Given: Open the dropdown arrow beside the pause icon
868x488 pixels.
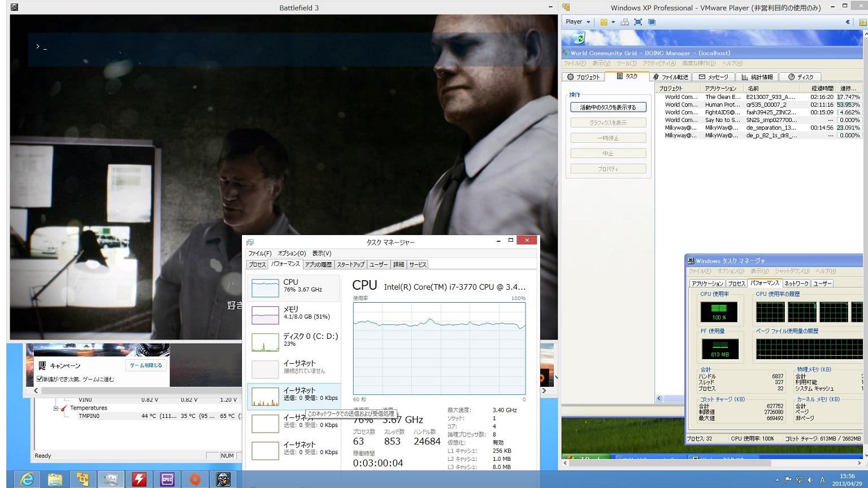Looking at the screenshot, I should [x=613, y=22].
